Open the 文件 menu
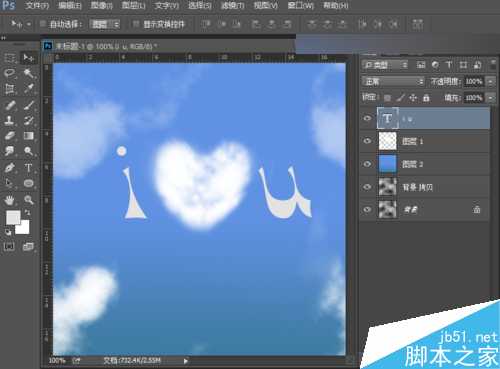 (37, 6)
